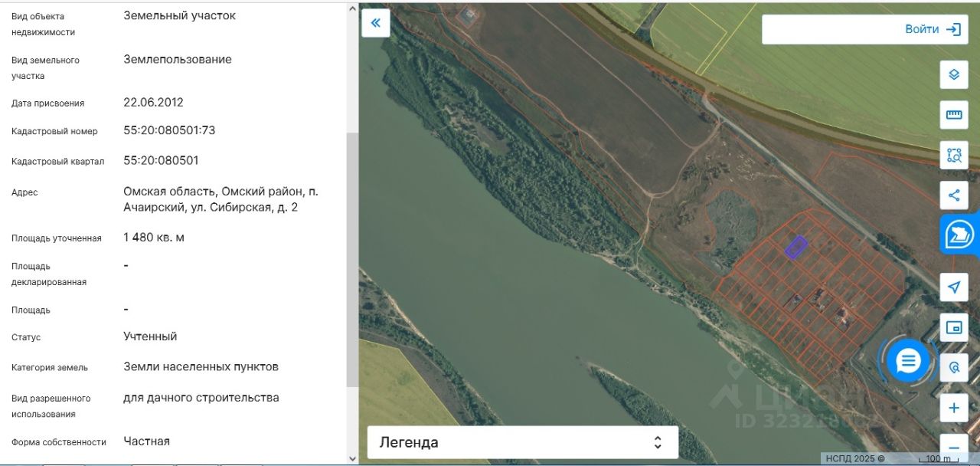
Task: Zoom out the map with minus
Action: click(954, 448)
